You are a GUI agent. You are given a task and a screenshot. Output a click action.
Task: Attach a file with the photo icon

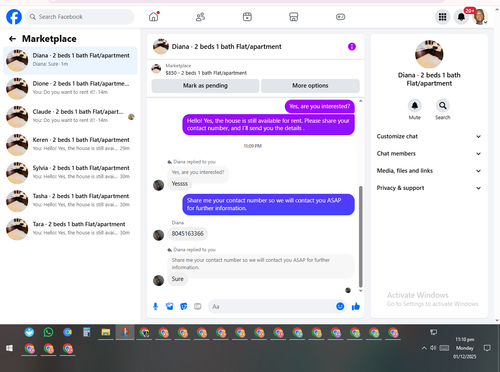pyautogui.click(x=170, y=306)
